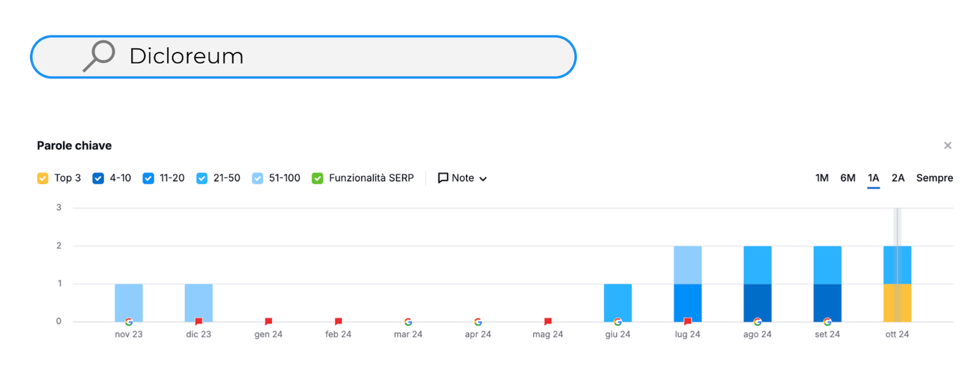Close the Parole chiave panel

coord(947,146)
